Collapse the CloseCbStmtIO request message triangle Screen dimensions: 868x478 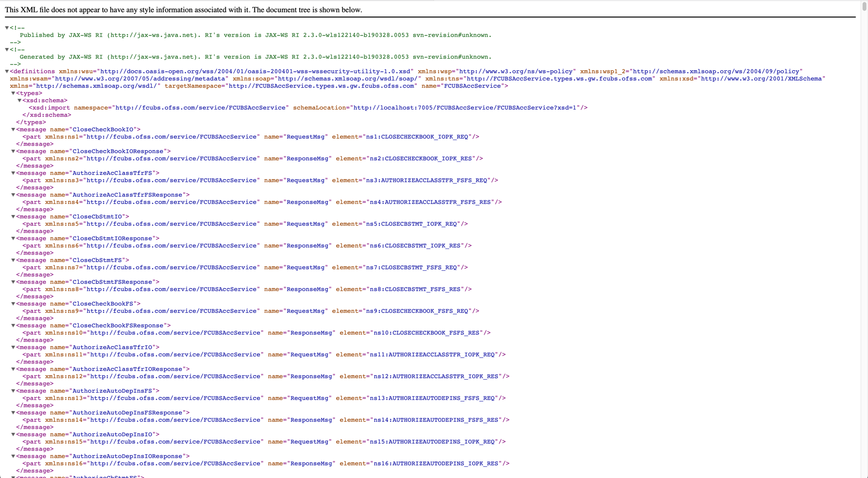point(13,217)
